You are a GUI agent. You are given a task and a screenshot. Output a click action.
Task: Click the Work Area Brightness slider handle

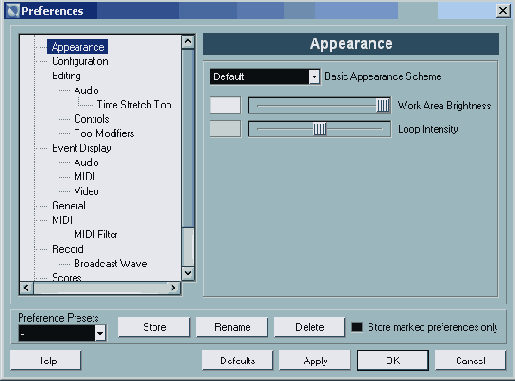tap(383, 106)
